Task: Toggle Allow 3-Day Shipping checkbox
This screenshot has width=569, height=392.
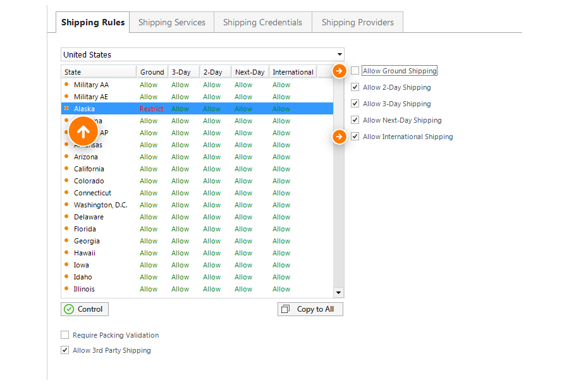Action: pyautogui.click(x=355, y=104)
